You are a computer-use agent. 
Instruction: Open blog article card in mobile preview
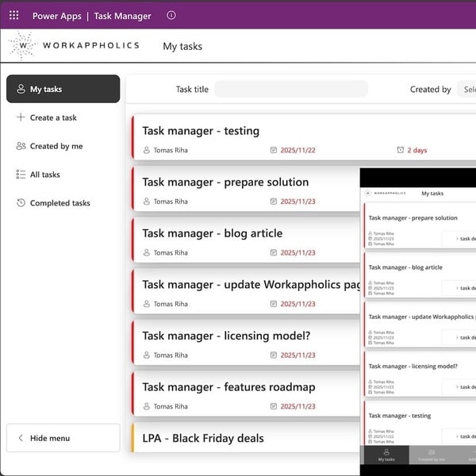(420, 275)
